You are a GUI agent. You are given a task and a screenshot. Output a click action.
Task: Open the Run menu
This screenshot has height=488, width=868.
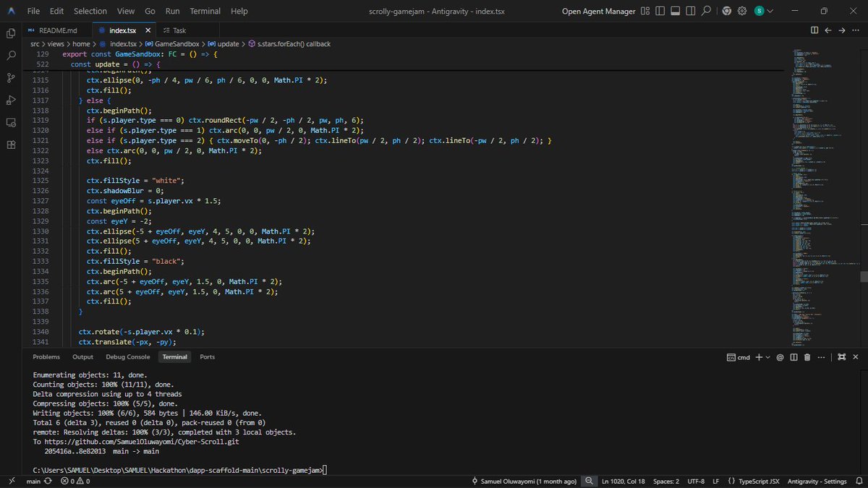tap(172, 11)
